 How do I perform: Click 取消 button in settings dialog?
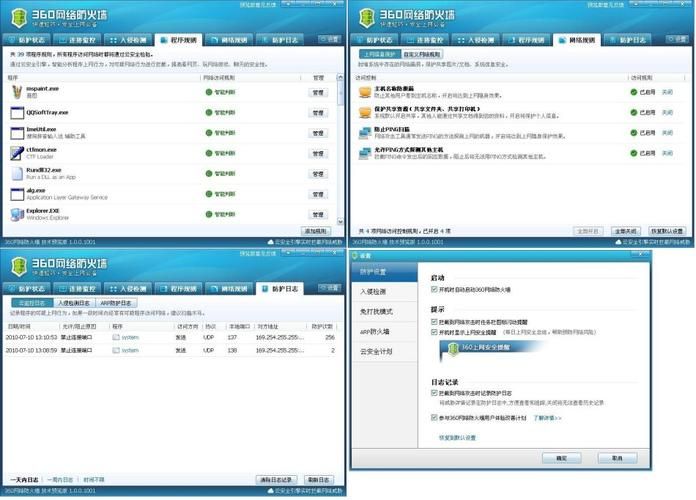(617, 458)
